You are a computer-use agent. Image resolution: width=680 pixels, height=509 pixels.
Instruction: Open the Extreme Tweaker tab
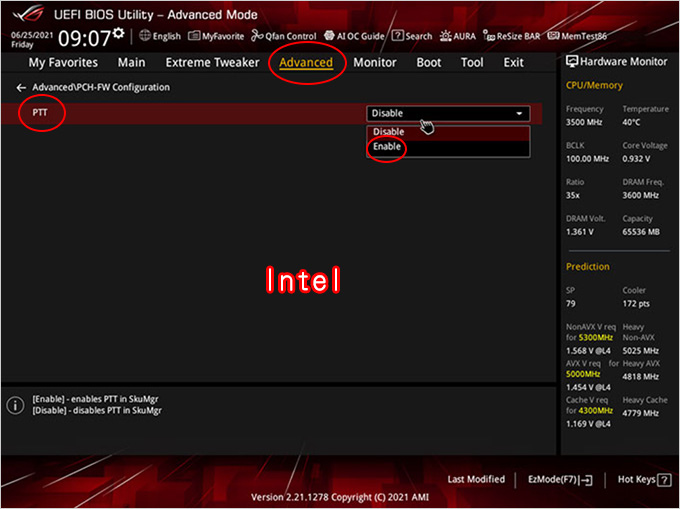[212, 62]
